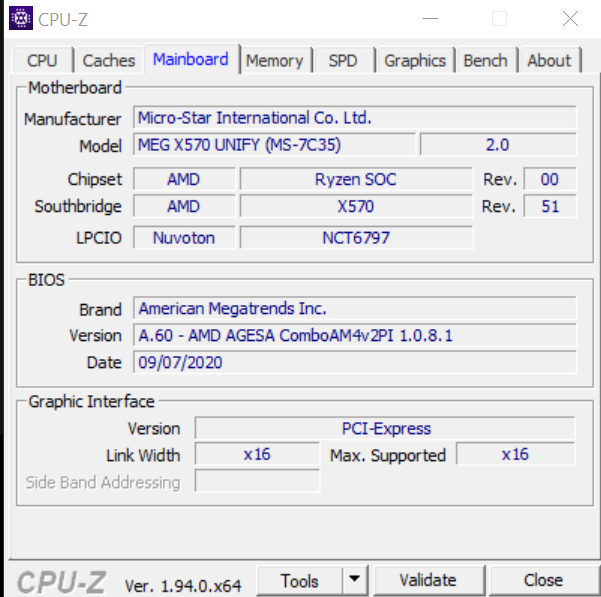Go to the Memory tab
This screenshot has width=601, height=597.
tap(274, 61)
